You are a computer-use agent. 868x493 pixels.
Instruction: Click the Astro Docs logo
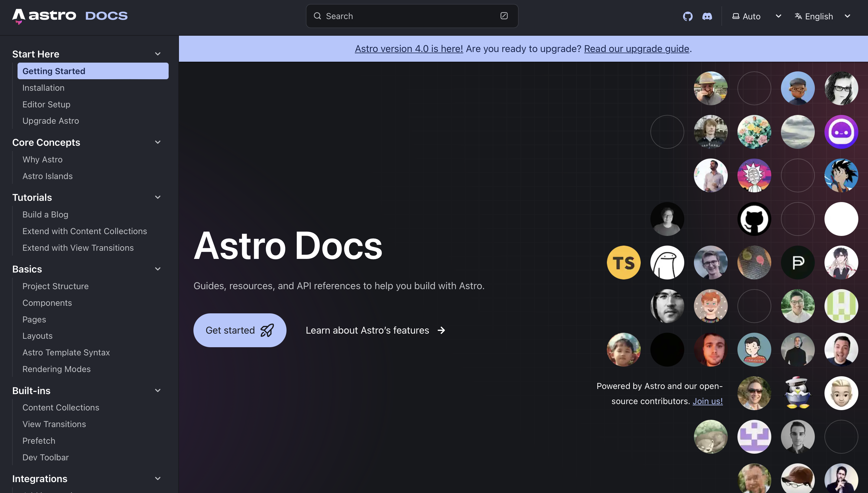(70, 16)
